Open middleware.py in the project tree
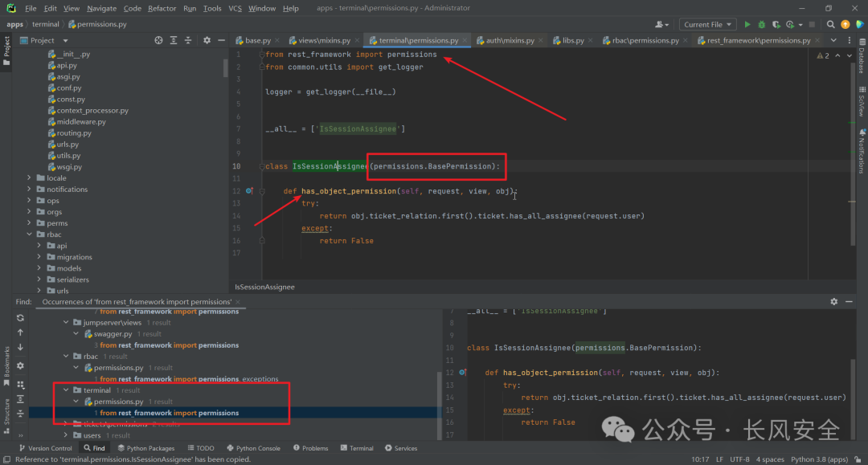Viewport: 868px width, 465px height. pyautogui.click(x=81, y=122)
